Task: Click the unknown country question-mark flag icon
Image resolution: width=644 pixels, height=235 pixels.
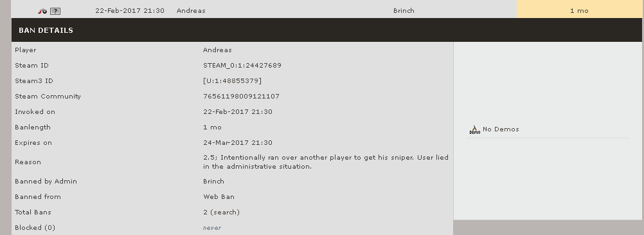Action: [x=55, y=11]
